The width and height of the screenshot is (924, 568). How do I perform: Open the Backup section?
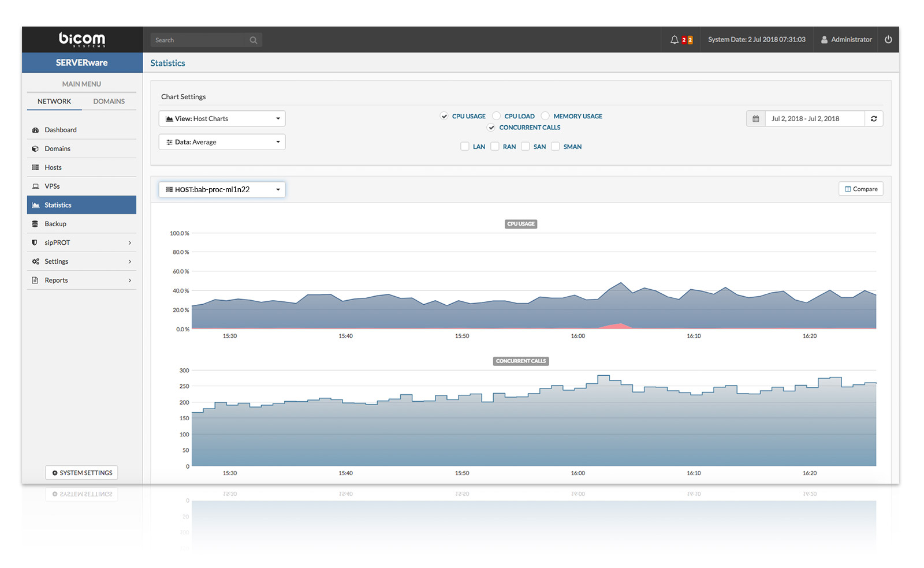click(x=55, y=224)
